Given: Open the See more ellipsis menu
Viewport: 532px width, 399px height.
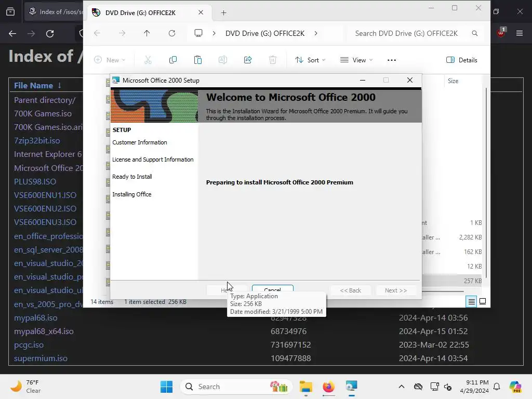Looking at the screenshot, I should [392, 60].
